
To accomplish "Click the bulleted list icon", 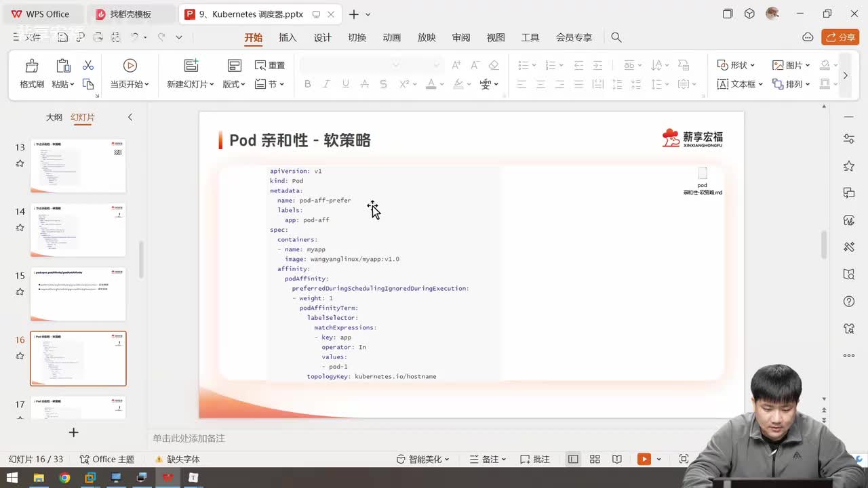I will pos(524,65).
